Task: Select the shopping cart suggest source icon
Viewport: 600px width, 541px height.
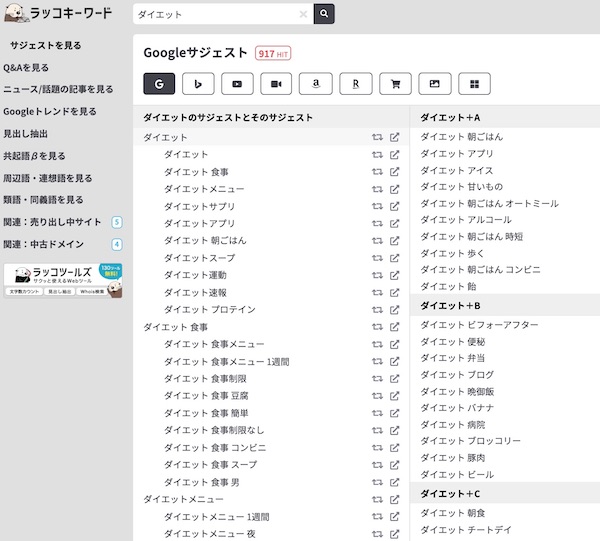Action: coord(395,84)
